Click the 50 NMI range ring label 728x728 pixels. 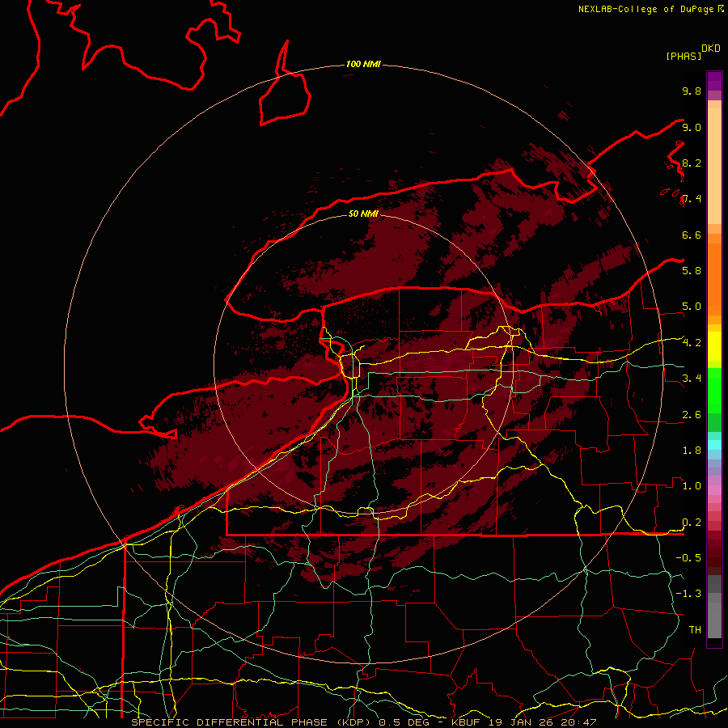click(363, 214)
